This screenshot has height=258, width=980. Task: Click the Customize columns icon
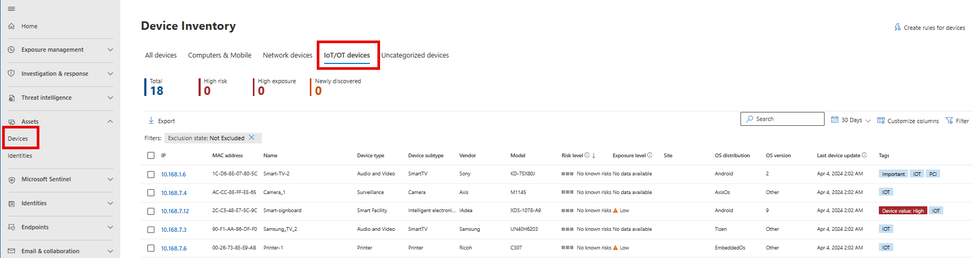tap(881, 120)
